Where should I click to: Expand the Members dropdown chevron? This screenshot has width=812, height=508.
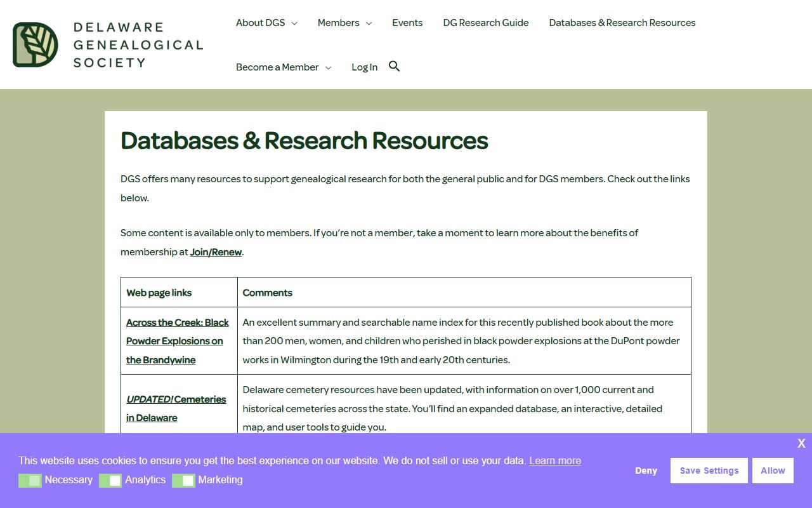369,23
